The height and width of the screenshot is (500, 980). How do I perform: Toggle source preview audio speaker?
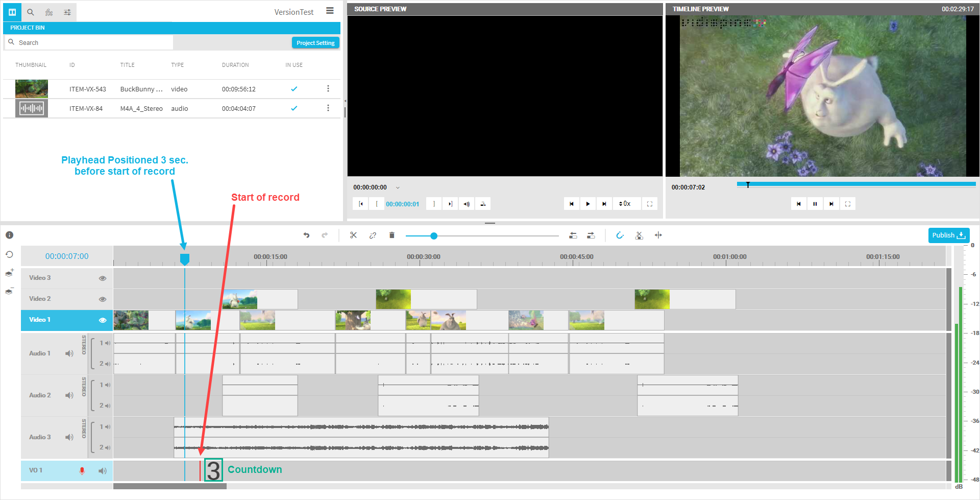point(467,204)
